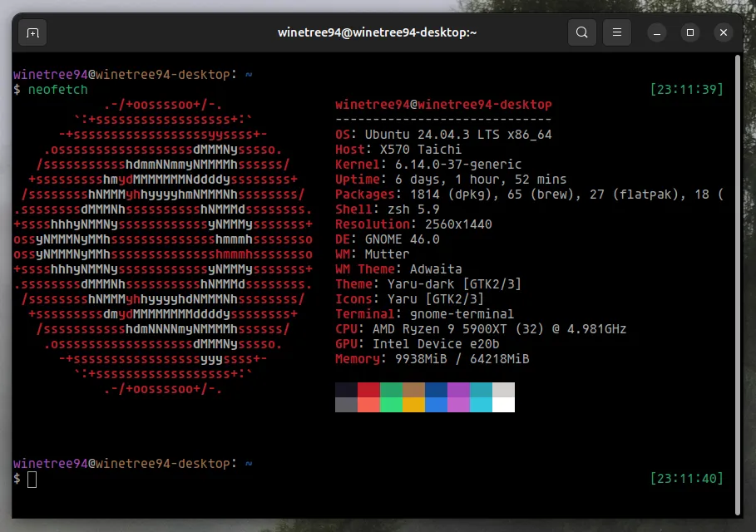The image size is (756, 532).
Task: Maximize the terminal window
Action: pyautogui.click(x=689, y=32)
